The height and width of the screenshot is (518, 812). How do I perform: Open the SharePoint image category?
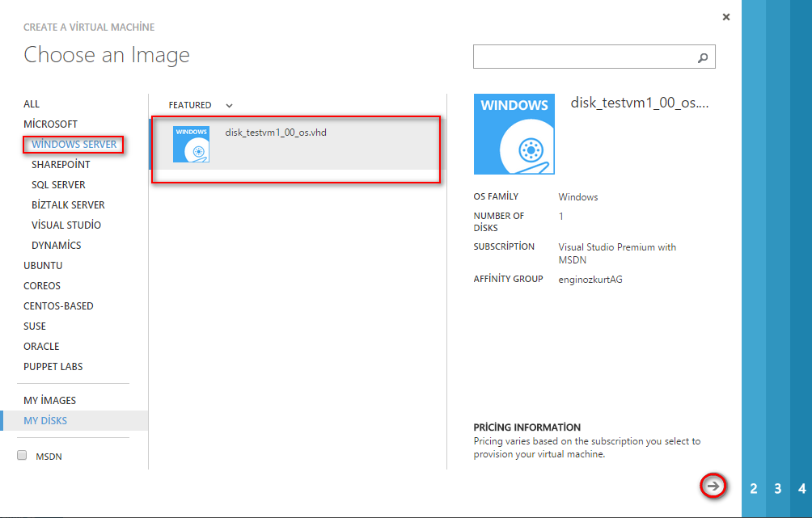coord(61,165)
